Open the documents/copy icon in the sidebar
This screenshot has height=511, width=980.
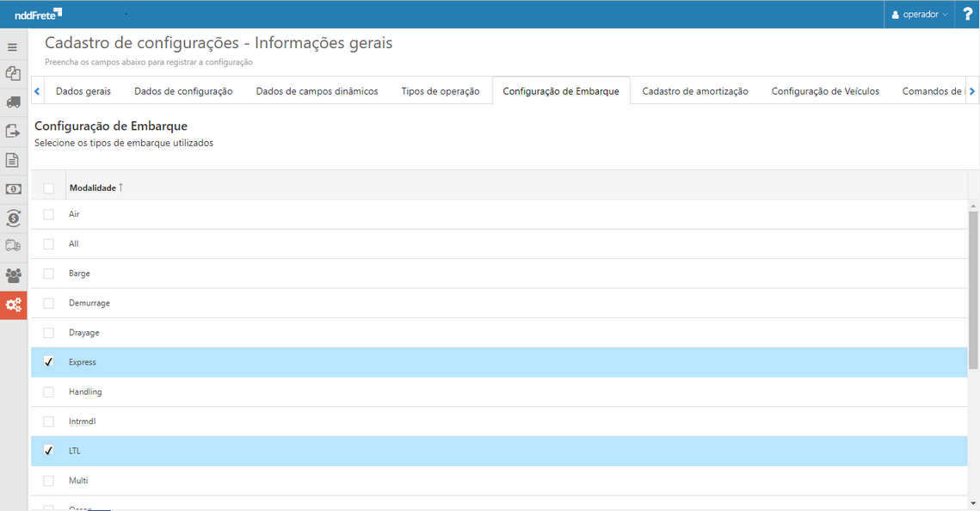pyautogui.click(x=13, y=74)
